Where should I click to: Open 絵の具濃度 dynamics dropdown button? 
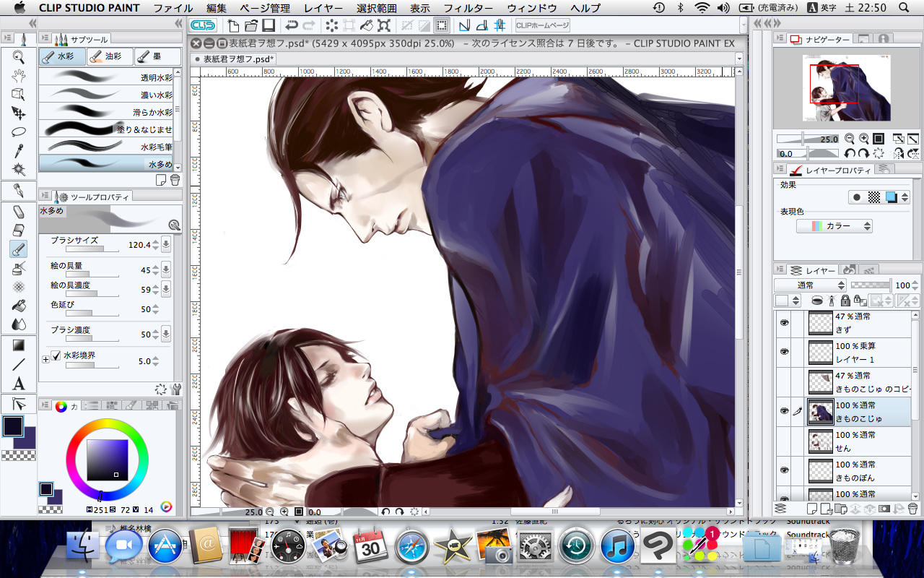pyautogui.click(x=165, y=290)
